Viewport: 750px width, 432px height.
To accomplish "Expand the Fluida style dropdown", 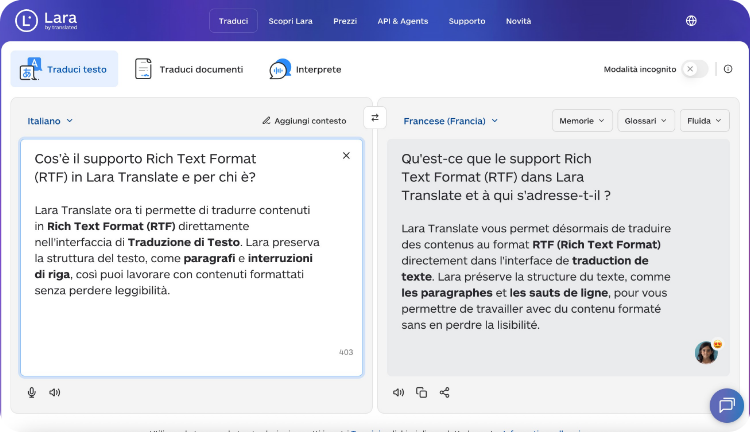I will click(705, 121).
